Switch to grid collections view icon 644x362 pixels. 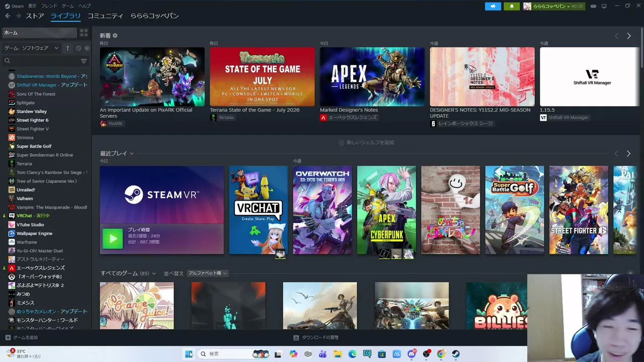[x=84, y=33]
